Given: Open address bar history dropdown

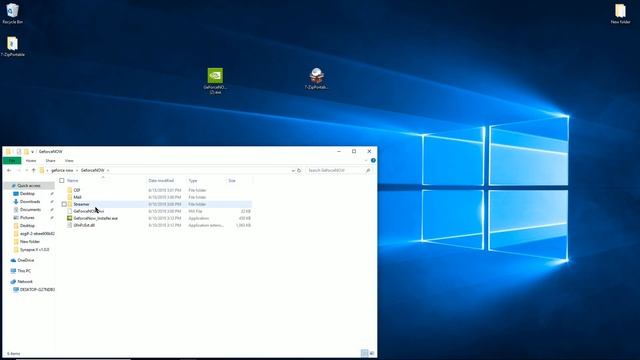Looking at the screenshot, I should point(293,170).
